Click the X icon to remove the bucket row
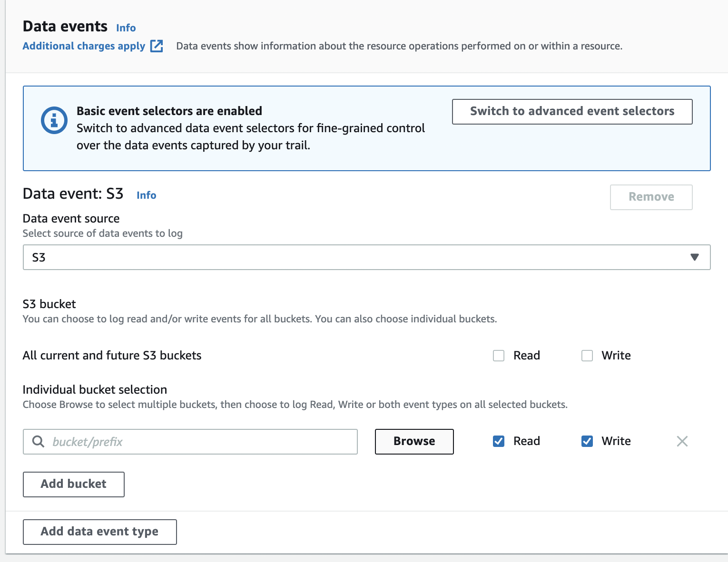728x562 pixels. coord(682,441)
